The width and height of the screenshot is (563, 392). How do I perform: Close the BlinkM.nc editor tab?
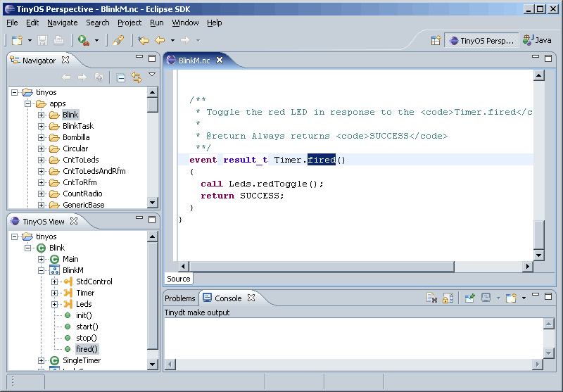pos(220,61)
